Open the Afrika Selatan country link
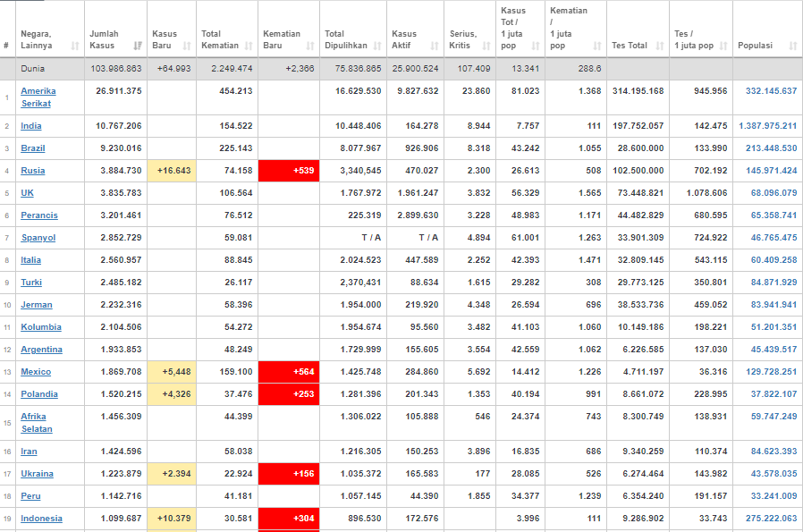 click(37, 423)
